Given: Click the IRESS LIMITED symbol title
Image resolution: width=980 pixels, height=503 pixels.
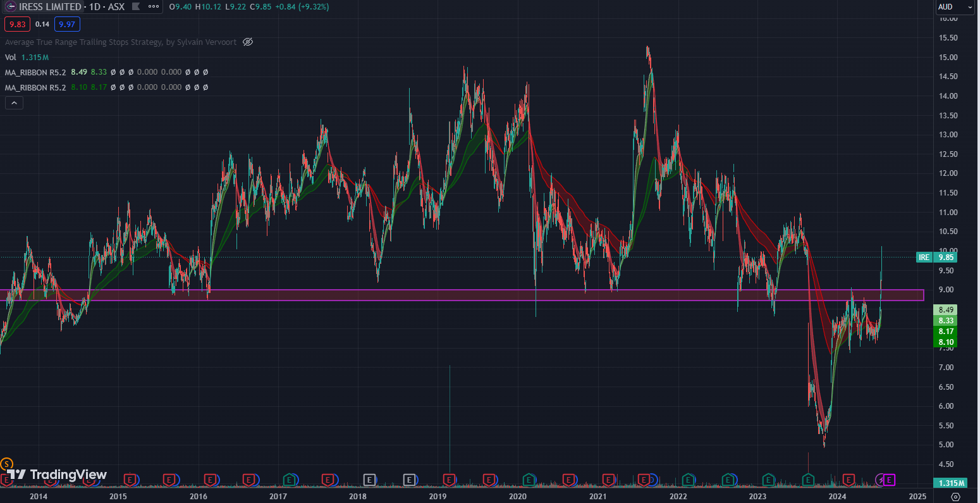Looking at the screenshot, I should (x=51, y=7).
